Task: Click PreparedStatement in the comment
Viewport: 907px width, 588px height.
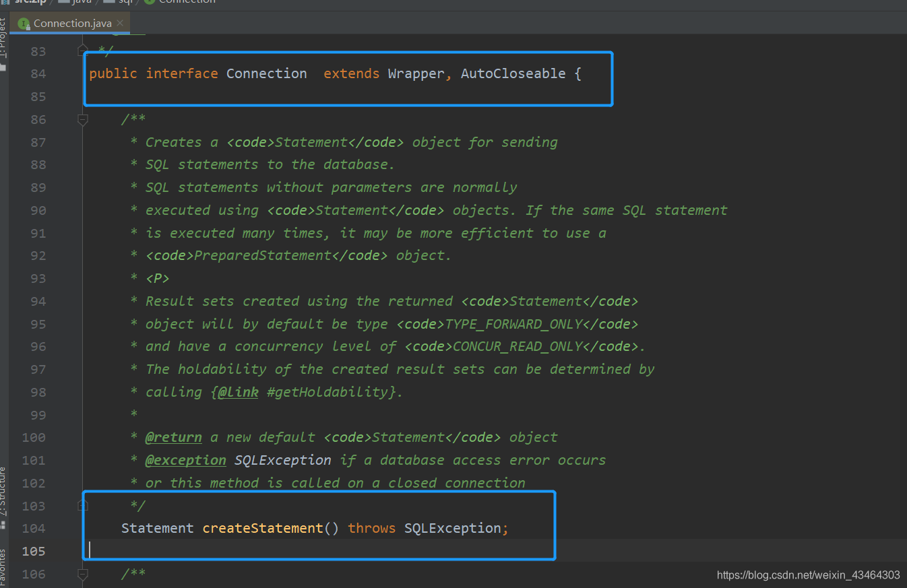Action: point(262,255)
